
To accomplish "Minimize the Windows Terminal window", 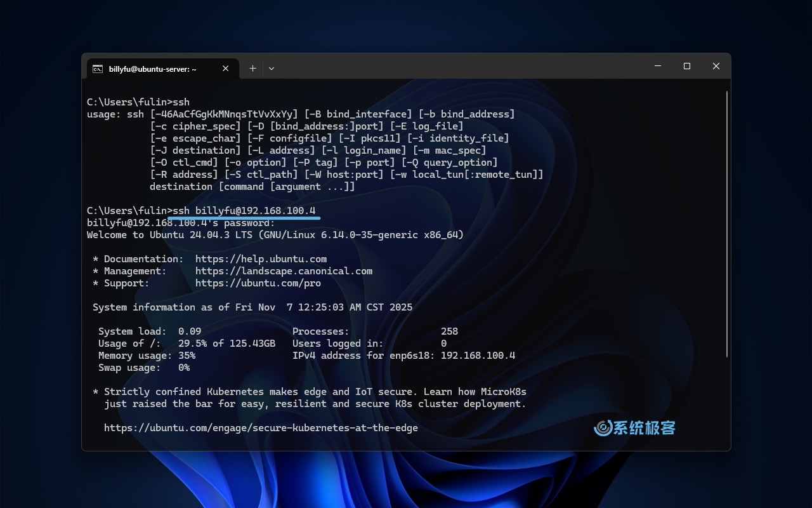I will (658, 66).
